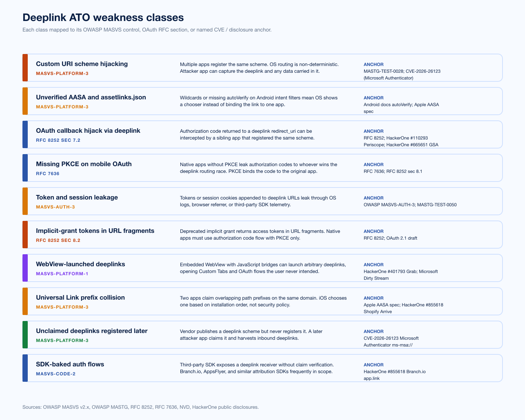525x420 pixels.
Task: Click the 'RFC 7636' tag
Action: click(x=48, y=174)
